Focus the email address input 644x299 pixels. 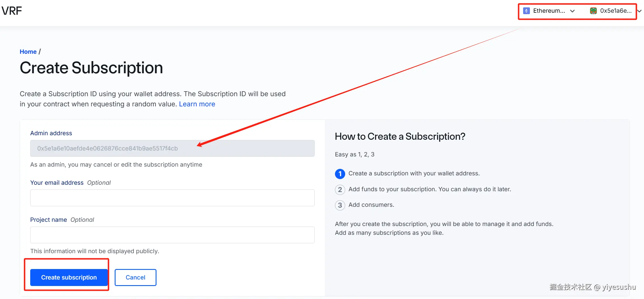(172, 198)
